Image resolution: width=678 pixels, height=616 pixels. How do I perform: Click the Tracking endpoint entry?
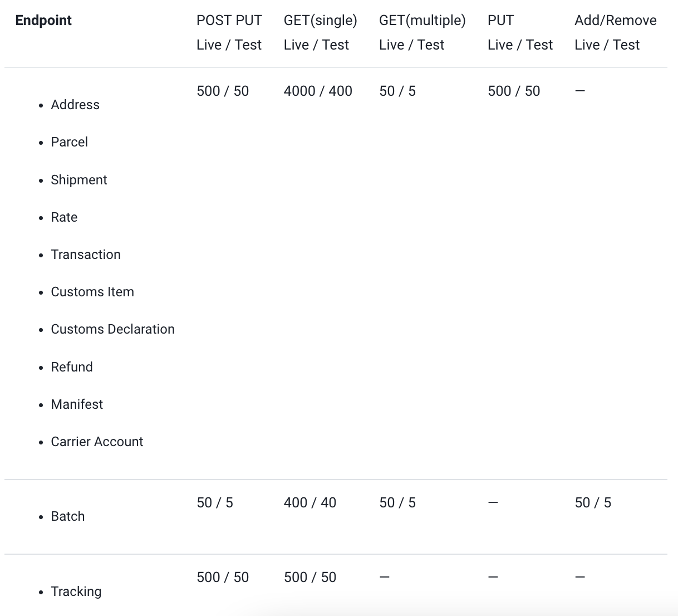pyautogui.click(x=76, y=591)
